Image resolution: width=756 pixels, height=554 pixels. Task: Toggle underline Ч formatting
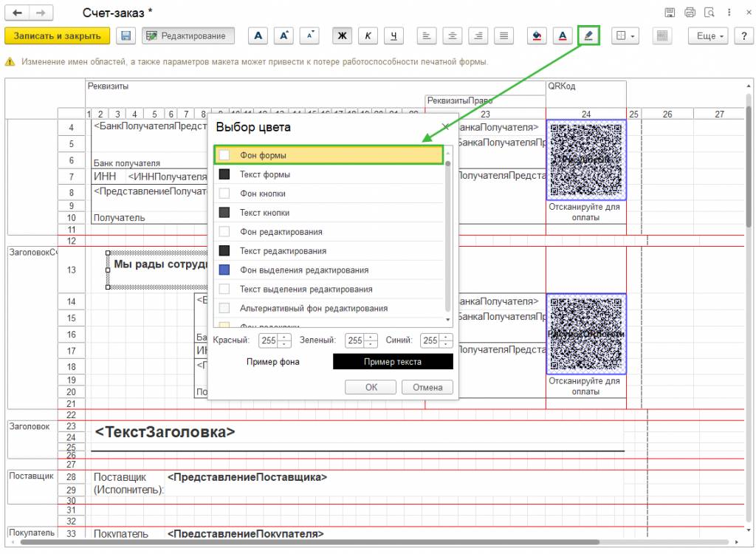(x=394, y=35)
